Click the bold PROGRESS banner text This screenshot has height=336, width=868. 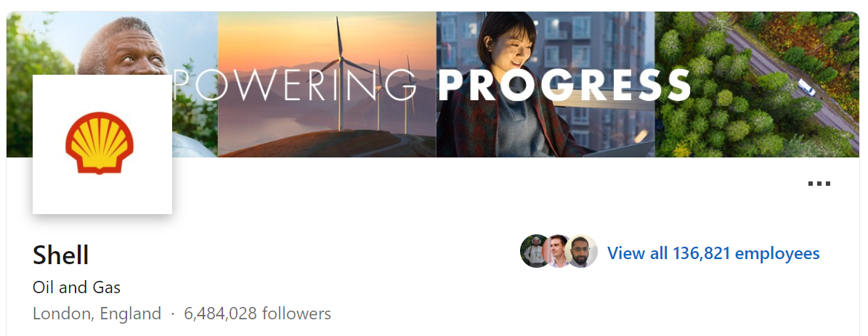(564, 86)
